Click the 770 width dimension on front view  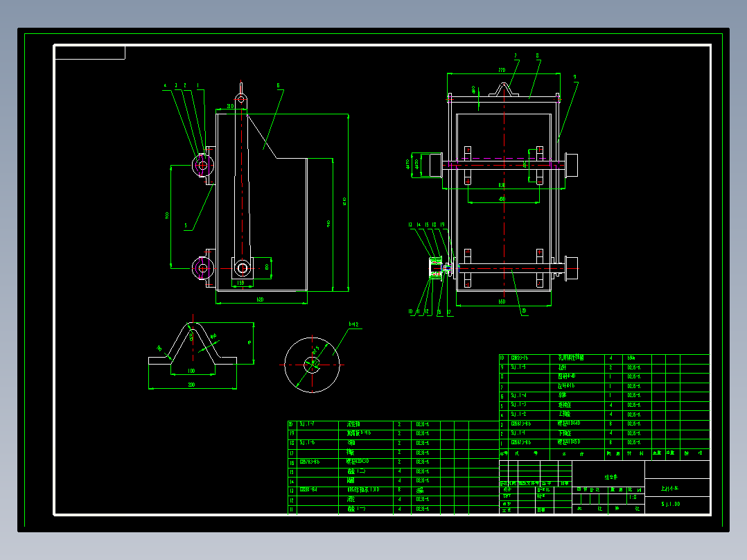[x=502, y=70]
